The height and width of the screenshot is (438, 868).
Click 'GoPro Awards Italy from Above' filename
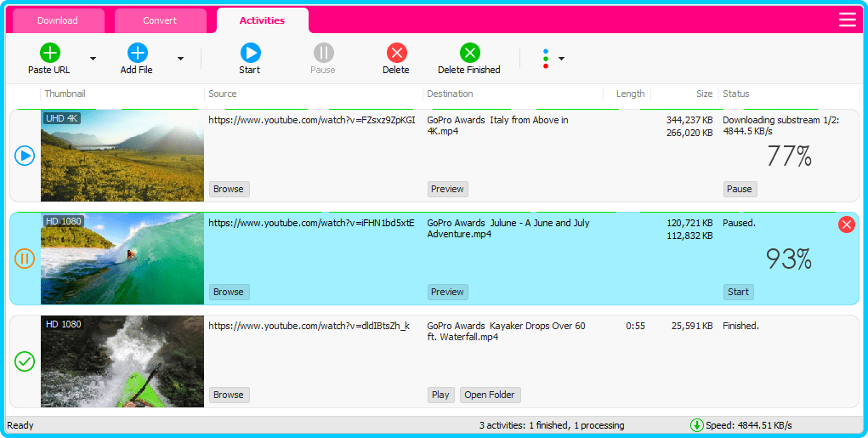pos(497,126)
